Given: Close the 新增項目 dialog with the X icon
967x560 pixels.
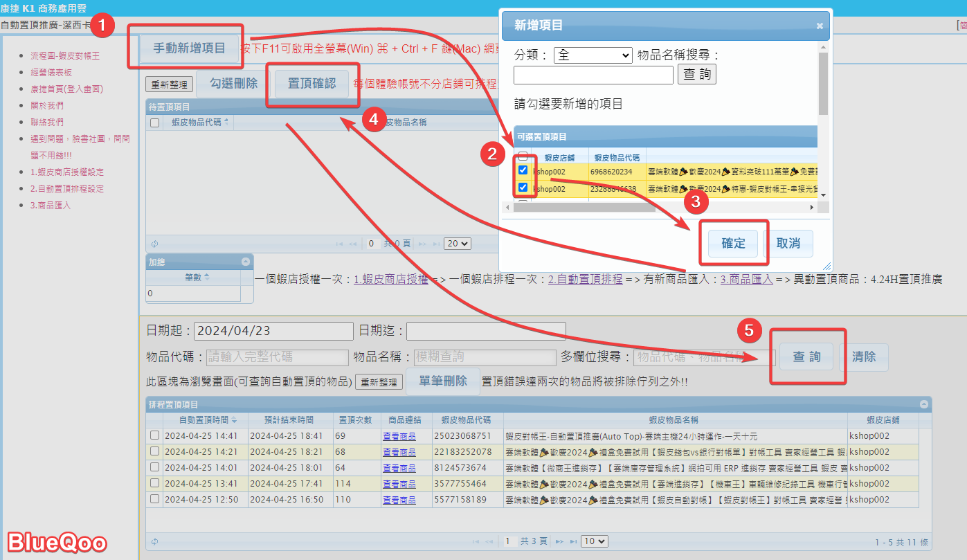Looking at the screenshot, I should pyautogui.click(x=820, y=26).
